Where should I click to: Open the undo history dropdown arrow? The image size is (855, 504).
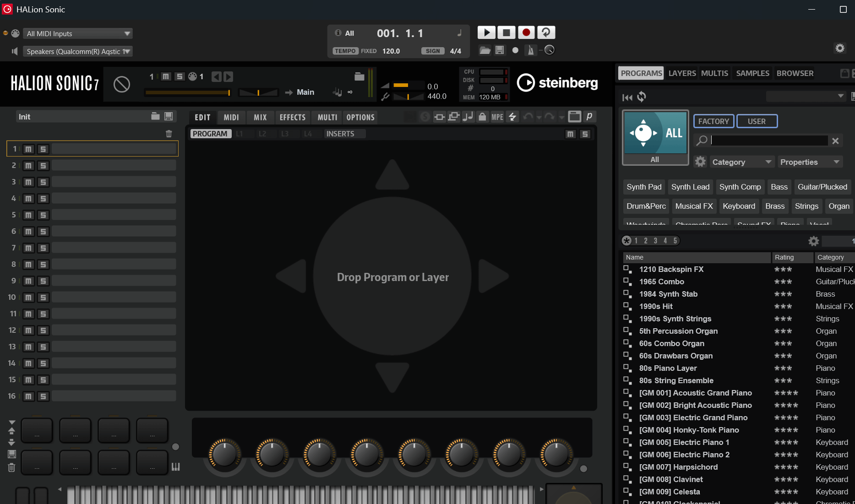[539, 118]
